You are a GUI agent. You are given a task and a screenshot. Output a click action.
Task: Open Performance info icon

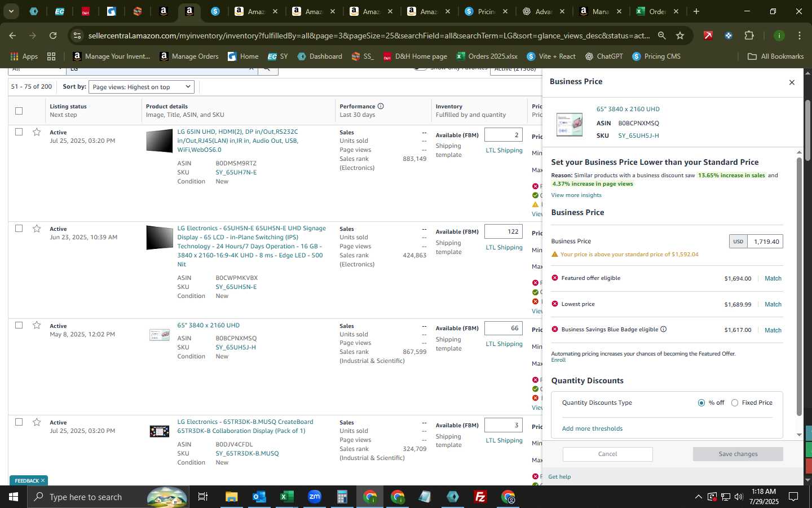coord(381,106)
